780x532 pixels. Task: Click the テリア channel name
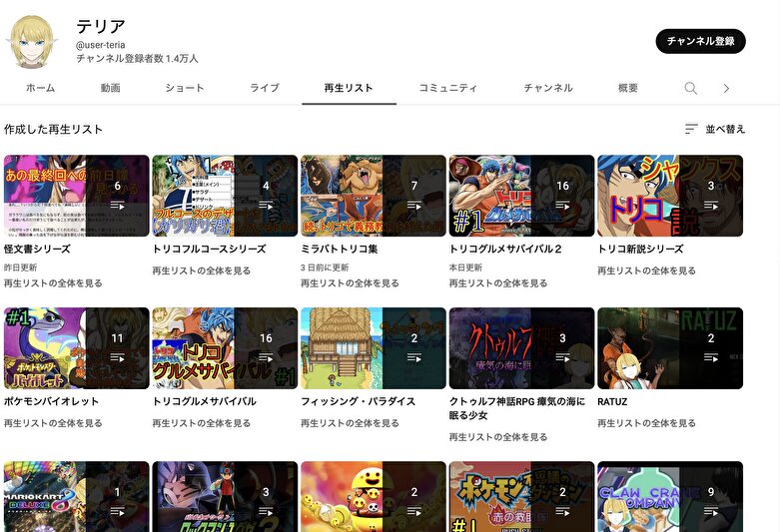[x=101, y=26]
